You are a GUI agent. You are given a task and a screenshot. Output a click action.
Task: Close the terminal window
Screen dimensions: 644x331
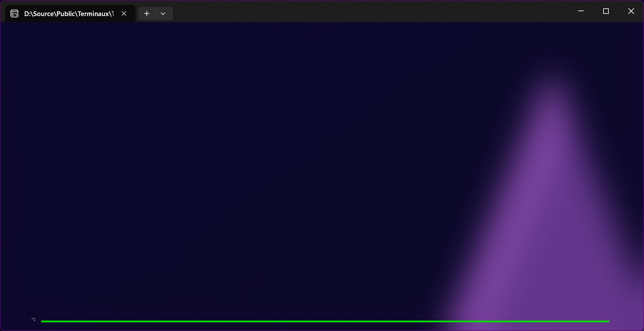631,11
